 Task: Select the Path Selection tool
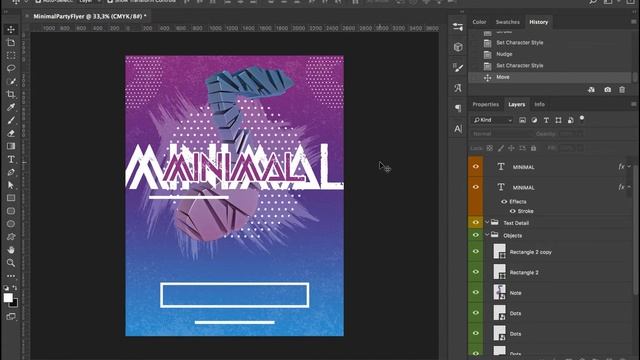(x=11, y=185)
